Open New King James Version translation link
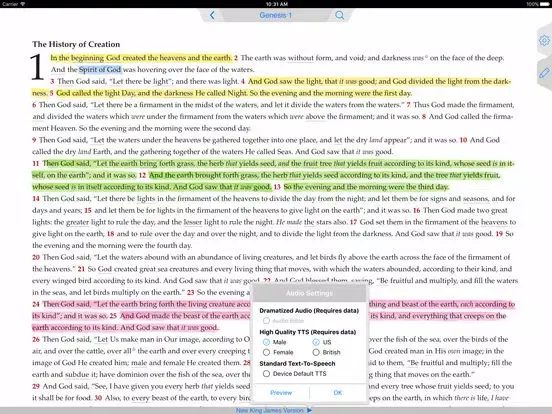The image size is (552, 414). point(270,410)
